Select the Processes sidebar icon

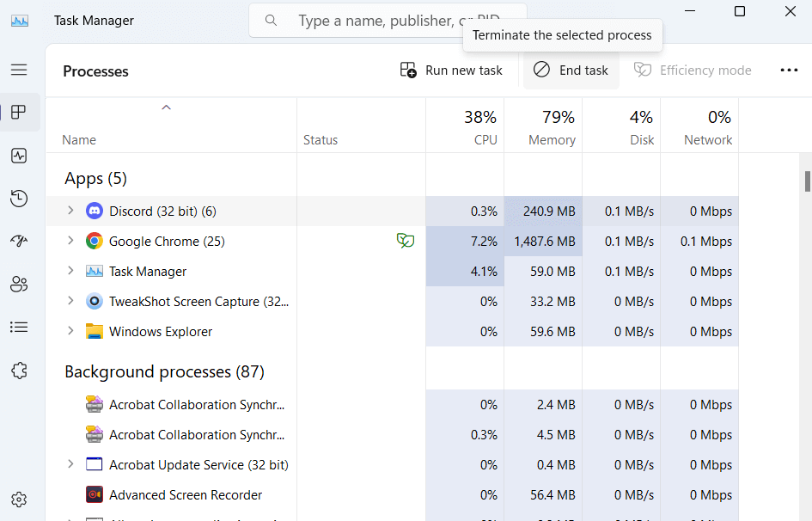pos(19,113)
